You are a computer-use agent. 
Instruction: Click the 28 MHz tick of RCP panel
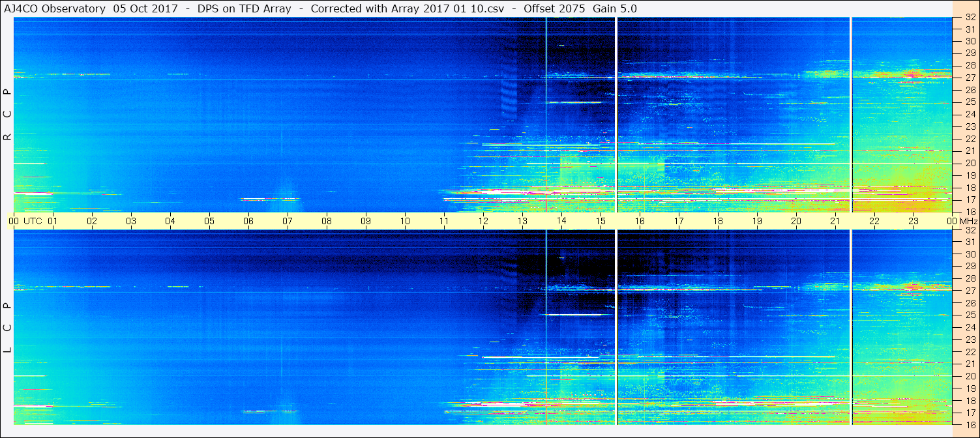(970, 65)
